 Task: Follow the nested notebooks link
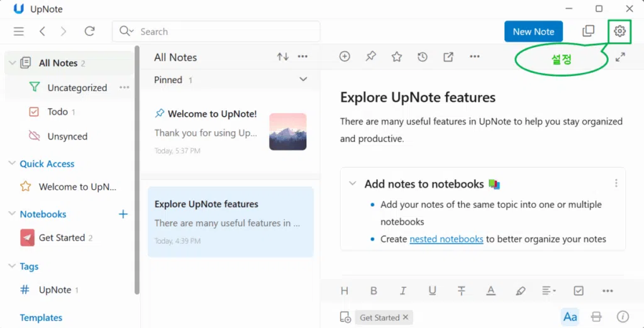click(446, 239)
